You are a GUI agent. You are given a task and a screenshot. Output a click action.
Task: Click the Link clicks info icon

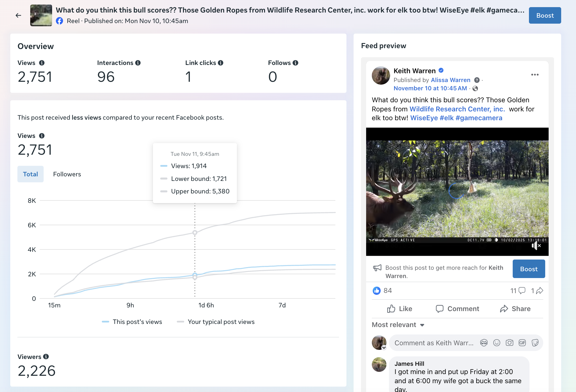[x=221, y=63]
